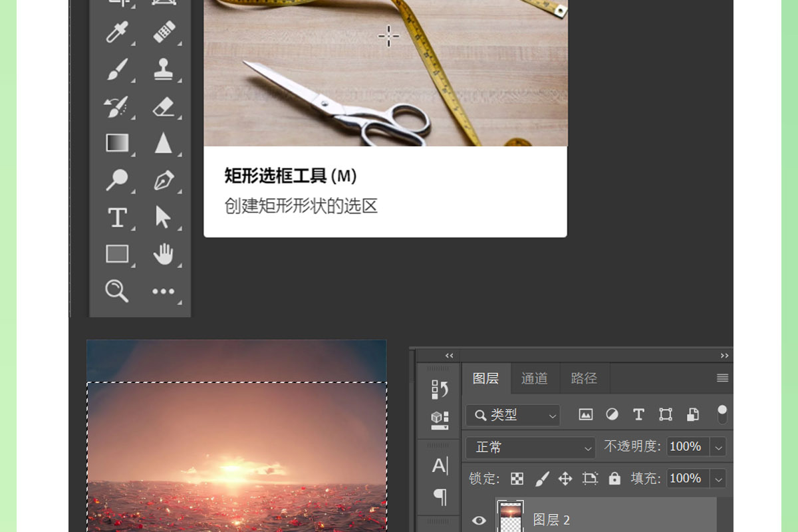Toggle the layer filter switch on/off

(722, 414)
